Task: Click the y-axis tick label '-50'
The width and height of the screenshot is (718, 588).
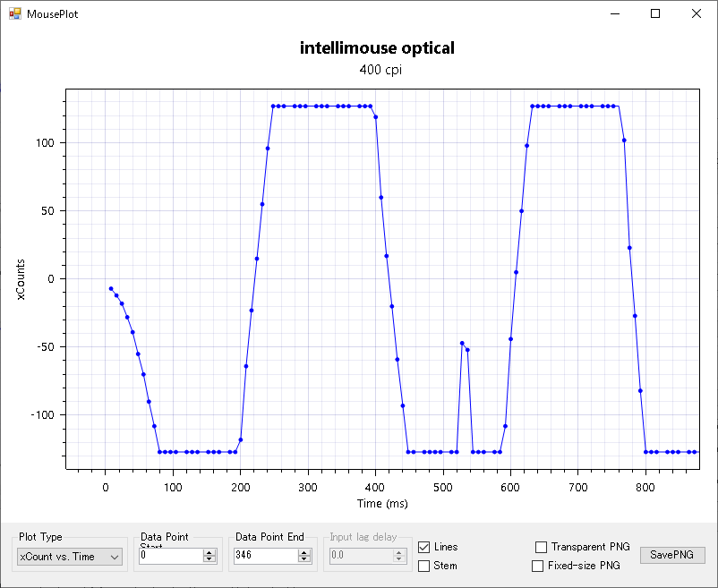Action: click(45, 347)
